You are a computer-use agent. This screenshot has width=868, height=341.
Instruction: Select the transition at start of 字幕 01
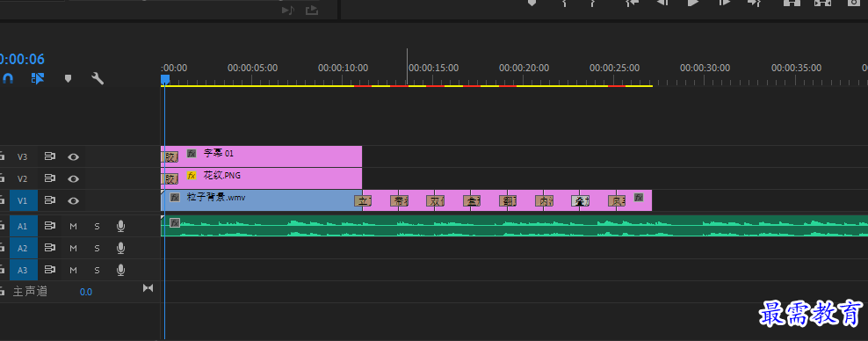point(170,157)
